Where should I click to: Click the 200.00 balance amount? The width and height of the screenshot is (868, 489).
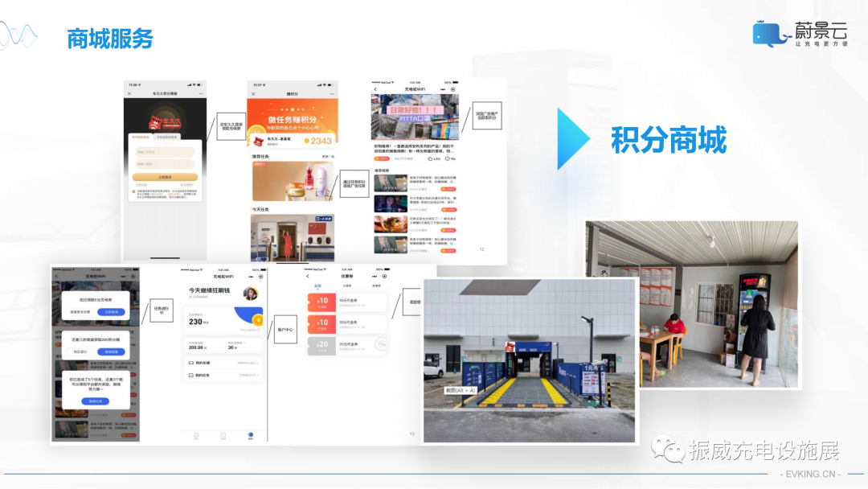tap(196, 347)
